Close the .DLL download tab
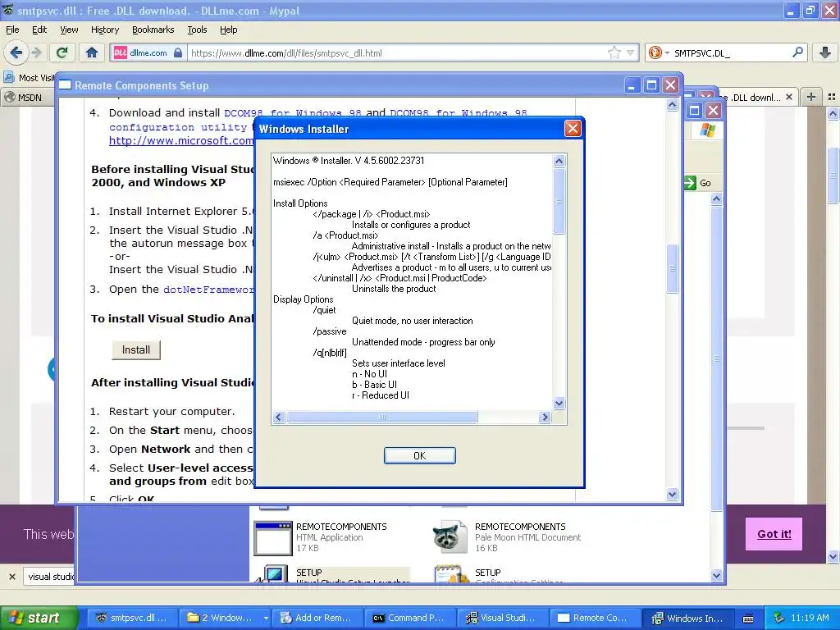840x630 pixels. (x=788, y=97)
